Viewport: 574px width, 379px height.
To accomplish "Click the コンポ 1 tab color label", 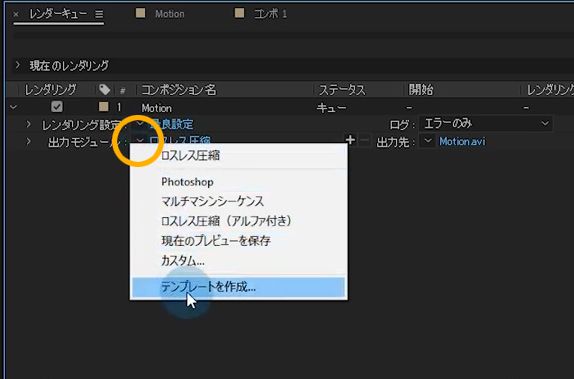I will 239,13.
